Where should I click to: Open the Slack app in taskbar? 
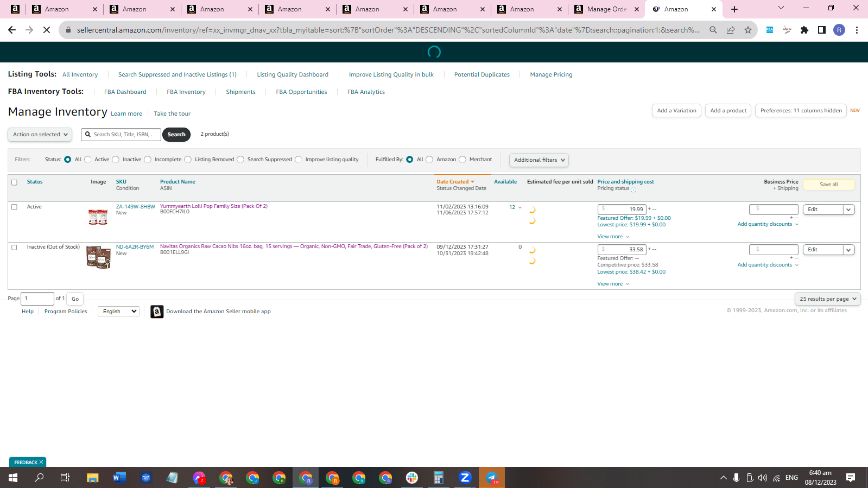click(412, 478)
